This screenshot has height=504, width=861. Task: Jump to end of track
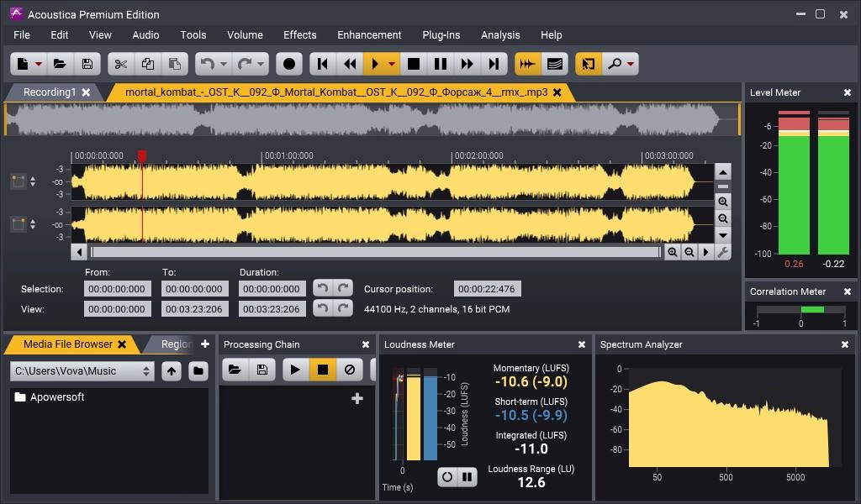[x=494, y=64]
